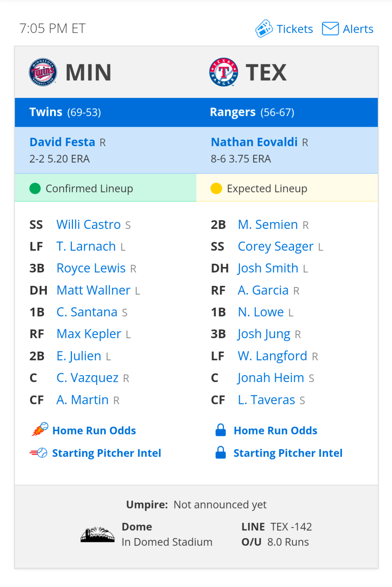Open Twins Starting Pitcher Intel link
Screen dimensions: 392x587
pos(106,453)
